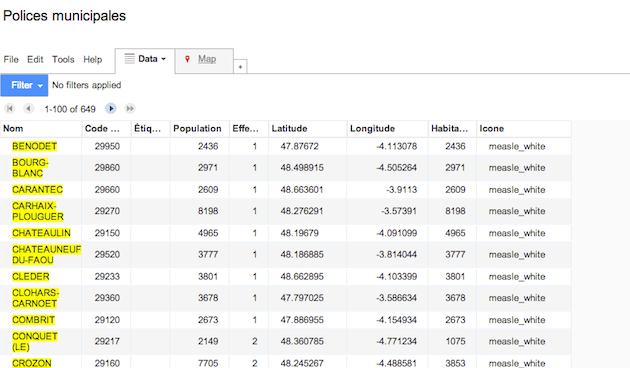630x368 pixels.
Task: Add a new tab with plus icon
Action: 240,67
